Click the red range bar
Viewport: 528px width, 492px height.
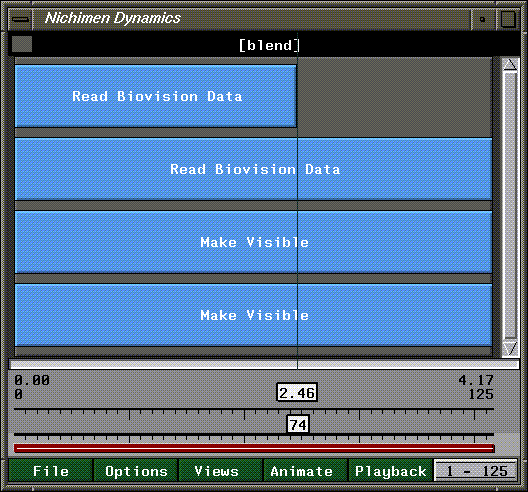coord(254,448)
